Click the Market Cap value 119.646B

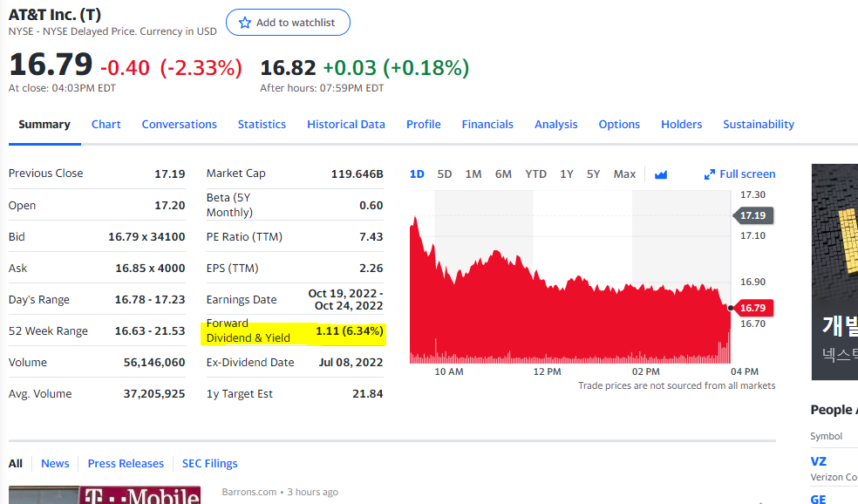[357, 174]
